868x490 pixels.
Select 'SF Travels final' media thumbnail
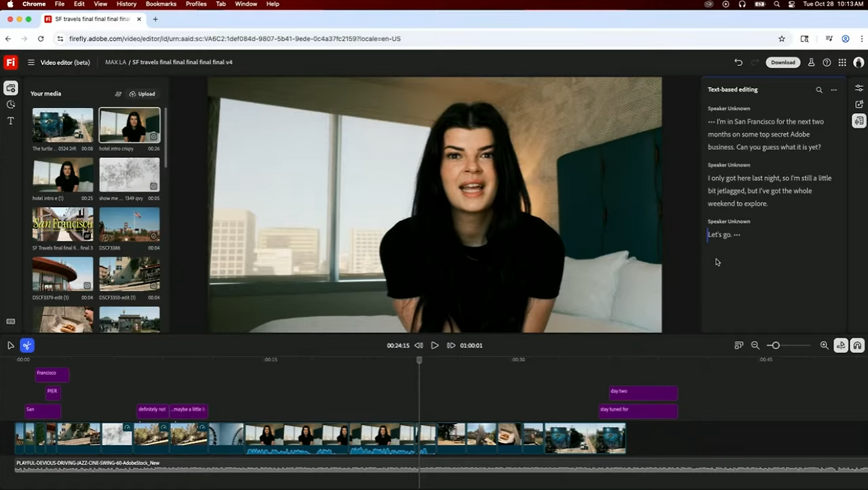click(x=63, y=225)
